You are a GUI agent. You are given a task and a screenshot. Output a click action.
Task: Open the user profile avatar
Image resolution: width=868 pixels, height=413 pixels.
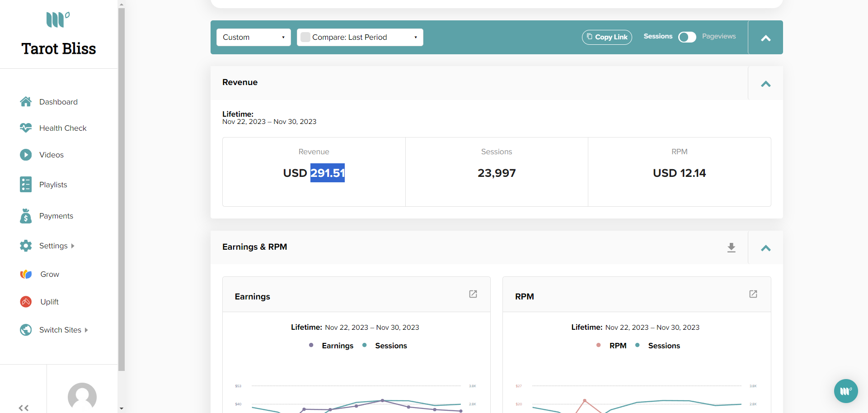82,397
